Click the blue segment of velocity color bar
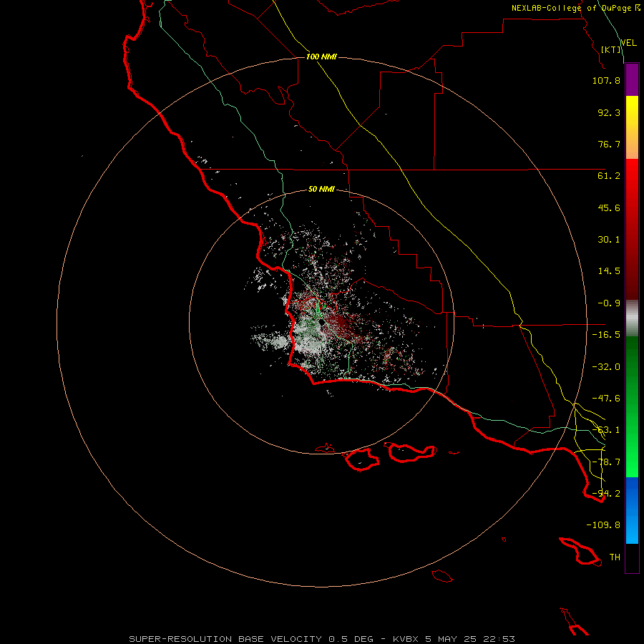 tap(632, 510)
